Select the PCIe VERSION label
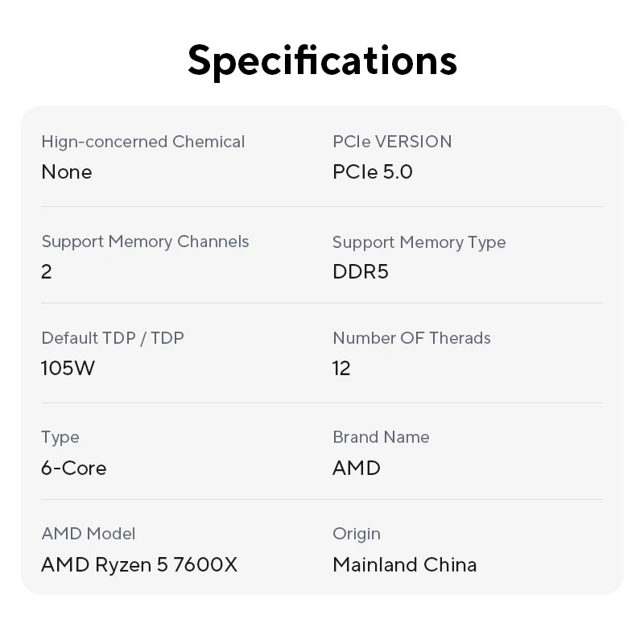This screenshot has height=644, width=644. tap(392, 142)
